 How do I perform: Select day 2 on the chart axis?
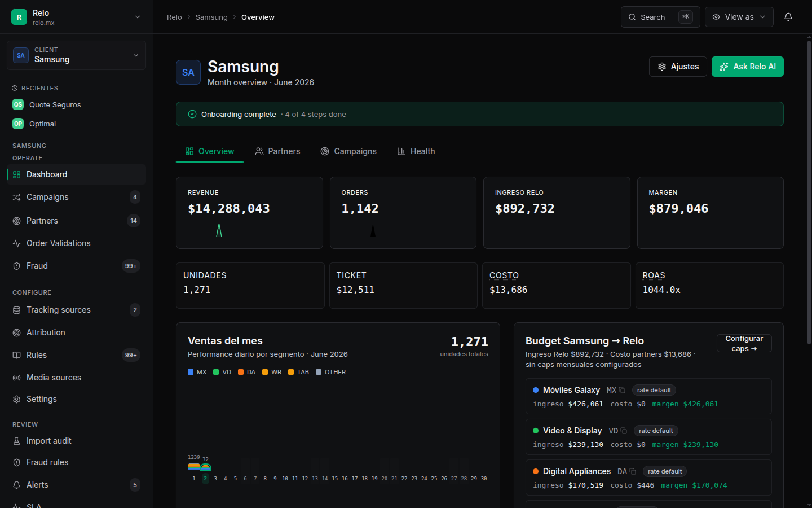[x=205, y=479]
